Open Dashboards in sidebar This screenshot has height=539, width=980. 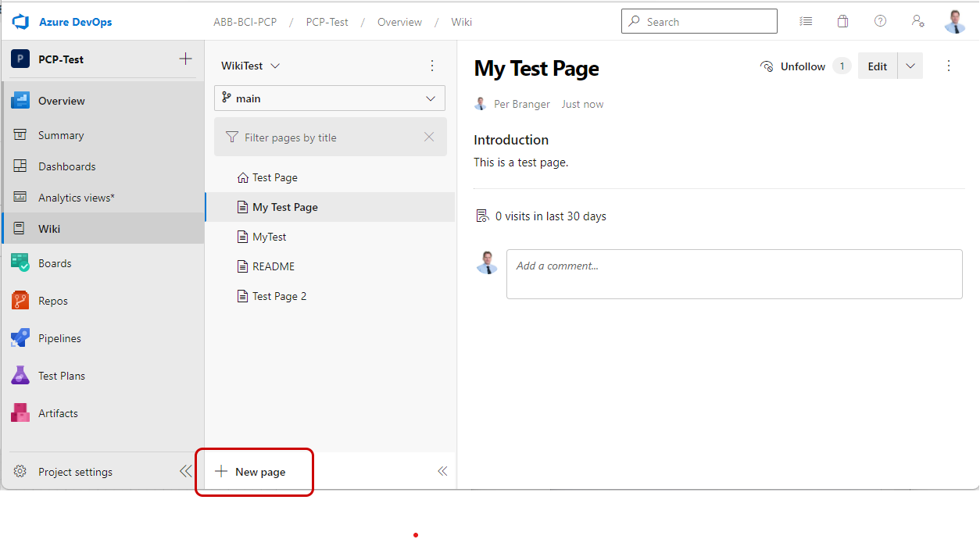tap(103, 166)
